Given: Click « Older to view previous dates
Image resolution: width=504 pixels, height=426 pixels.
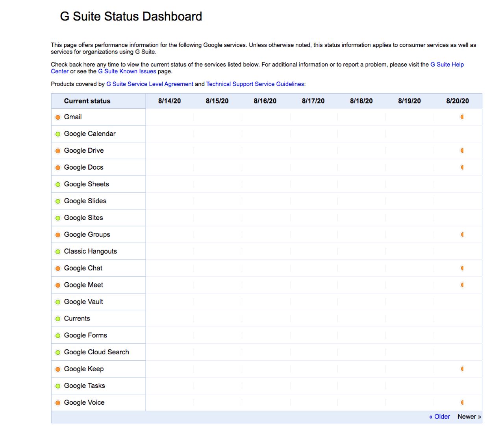Looking at the screenshot, I should tap(440, 416).
